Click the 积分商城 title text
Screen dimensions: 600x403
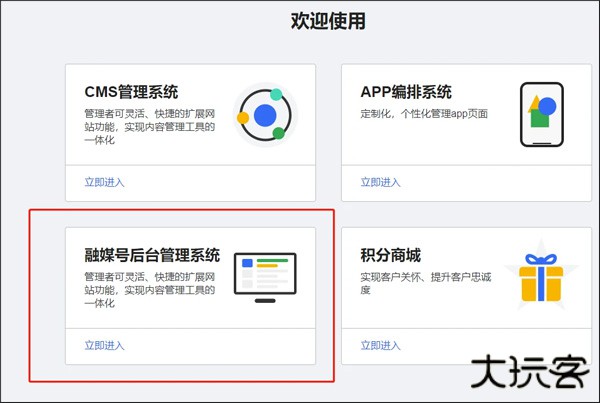389,254
